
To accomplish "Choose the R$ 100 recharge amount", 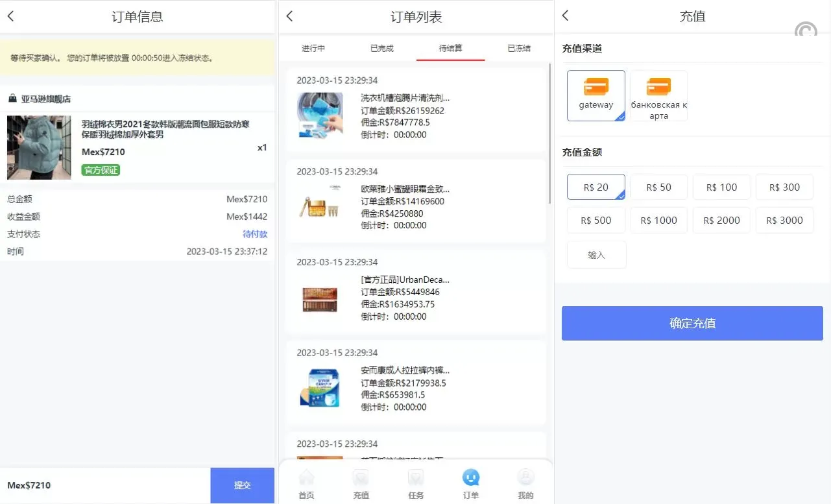I will pyautogui.click(x=721, y=187).
